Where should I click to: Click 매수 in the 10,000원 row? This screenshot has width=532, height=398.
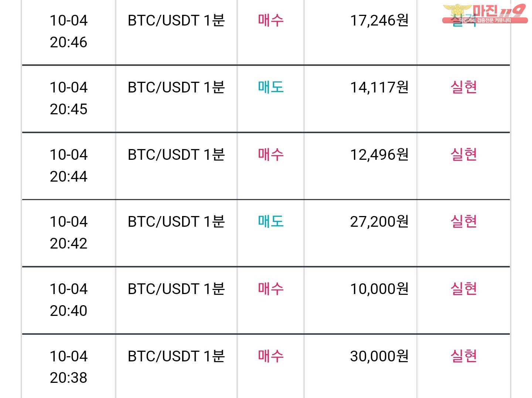271,289
